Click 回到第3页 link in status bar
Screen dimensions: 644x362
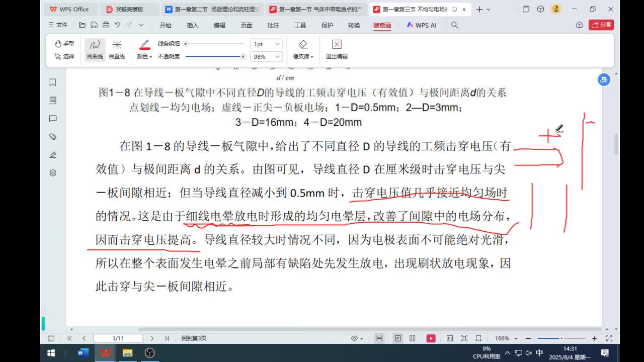click(194, 338)
